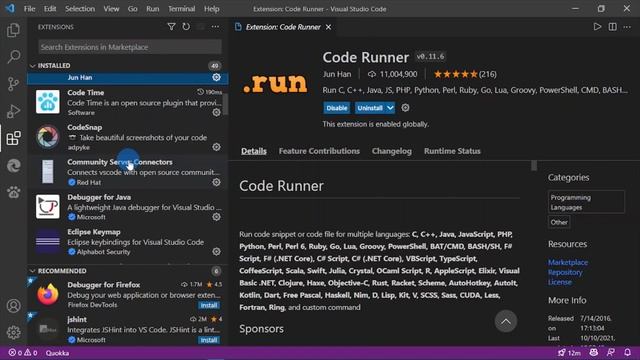Split the editor to the right

(612, 27)
